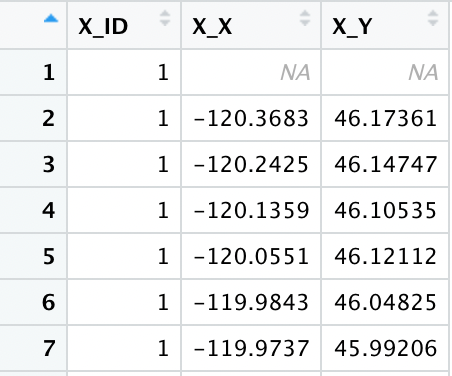Image resolution: width=452 pixels, height=376 pixels.
Task: Click the cell 46.12112
Action: click(385, 256)
